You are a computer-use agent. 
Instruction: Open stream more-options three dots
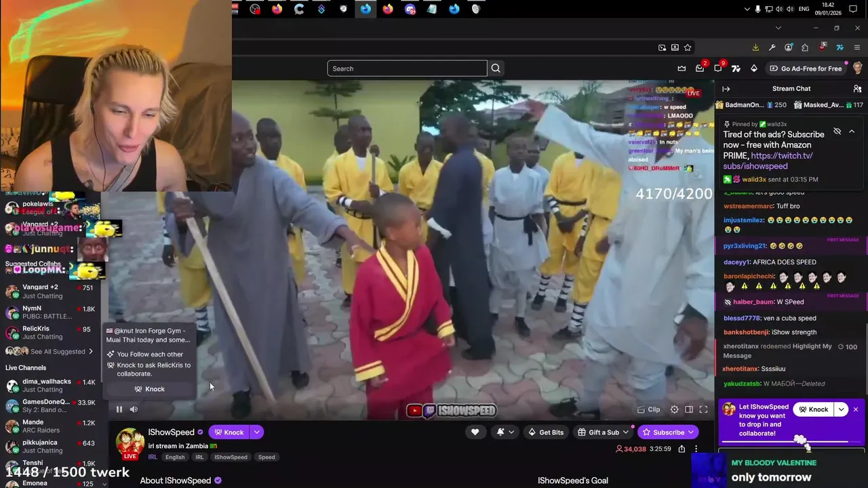[x=696, y=449]
